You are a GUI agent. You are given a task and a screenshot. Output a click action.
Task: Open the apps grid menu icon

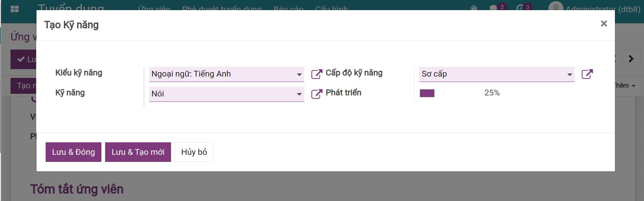[15, 9]
